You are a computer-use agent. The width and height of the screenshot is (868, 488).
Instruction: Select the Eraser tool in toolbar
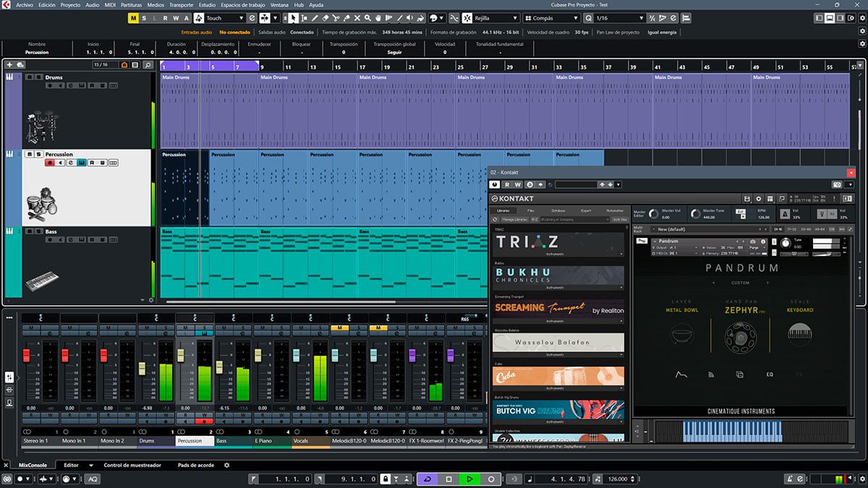click(x=325, y=18)
